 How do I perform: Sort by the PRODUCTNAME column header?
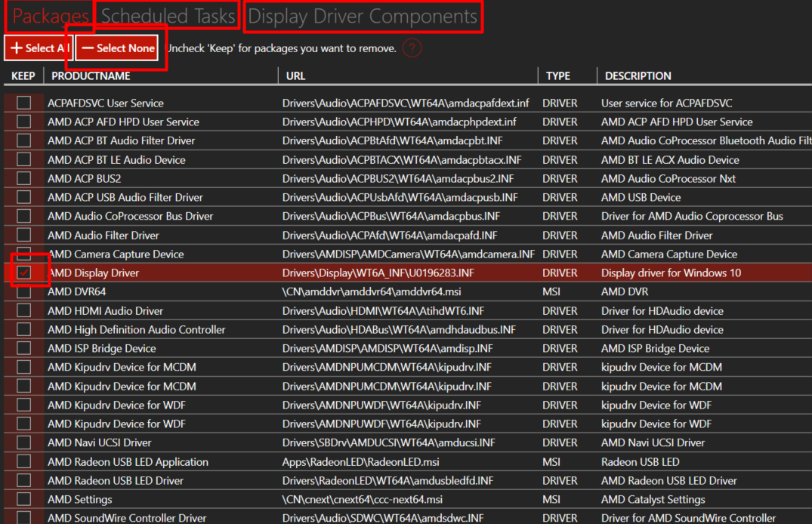(x=91, y=76)
